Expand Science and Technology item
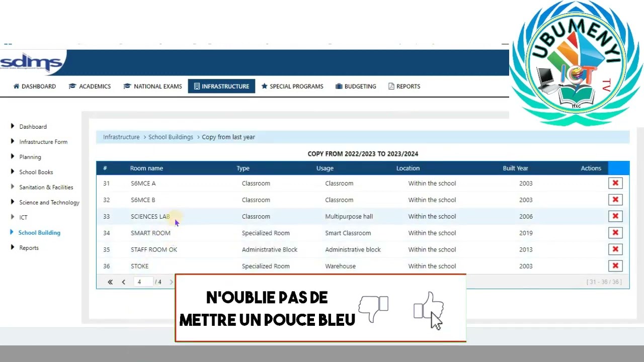 (49, 202)
